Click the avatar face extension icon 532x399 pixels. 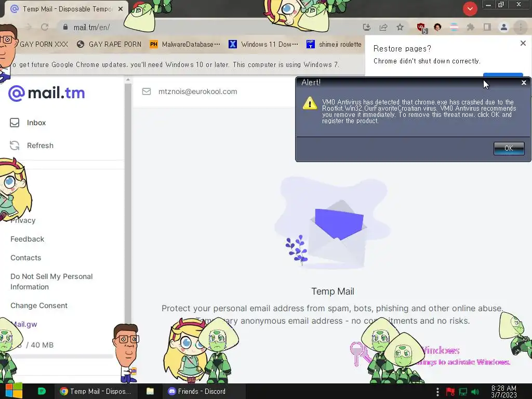(x=437, y=27)
